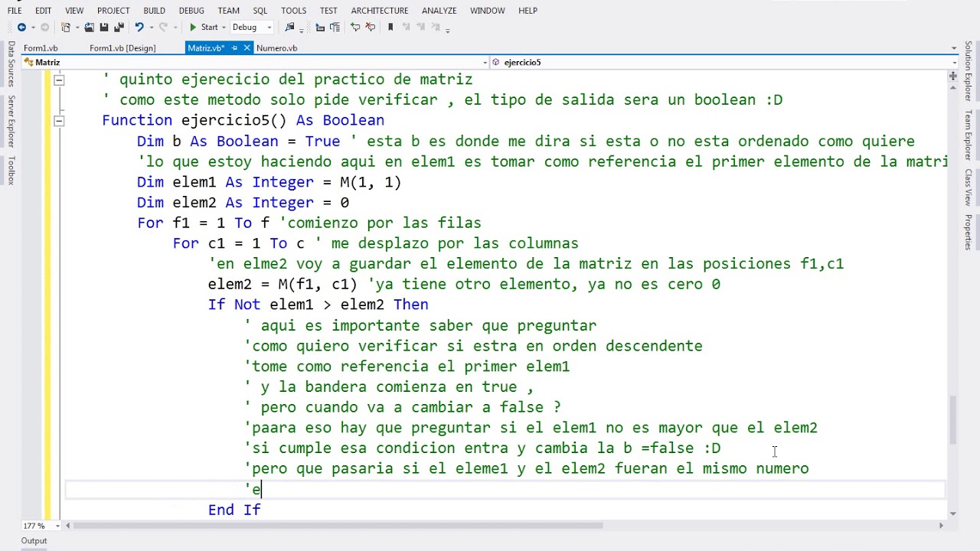Undo the last edit with the undo icon
The height and width of the screenshot is (551, 980).
[x=139, y=27]
